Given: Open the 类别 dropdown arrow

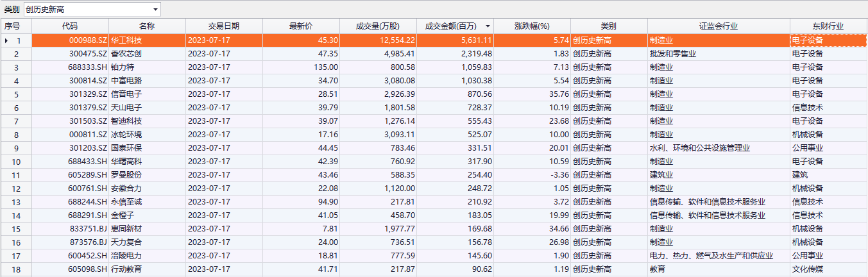Looking at the screenshot, I should 155,10.
